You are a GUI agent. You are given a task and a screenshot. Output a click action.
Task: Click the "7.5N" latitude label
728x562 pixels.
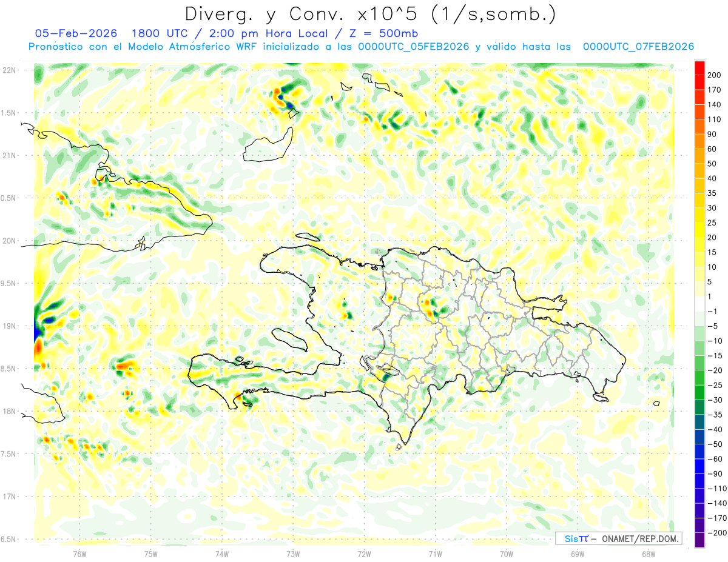tap(8, 454)
